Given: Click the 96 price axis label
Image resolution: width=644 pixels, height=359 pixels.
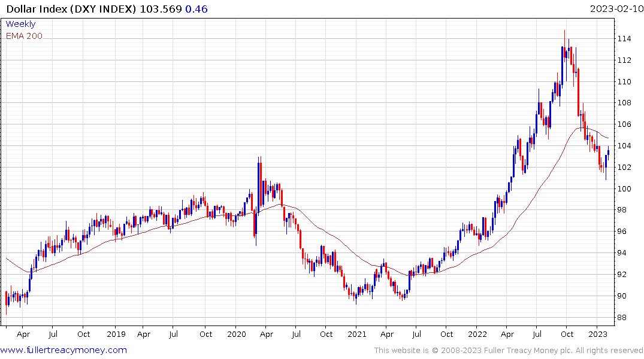Looking at the screenshot, I should pyautogui.click(x=622, y=232).
